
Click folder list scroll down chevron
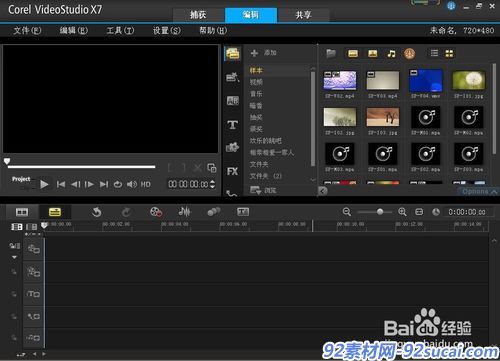[313, 180]
